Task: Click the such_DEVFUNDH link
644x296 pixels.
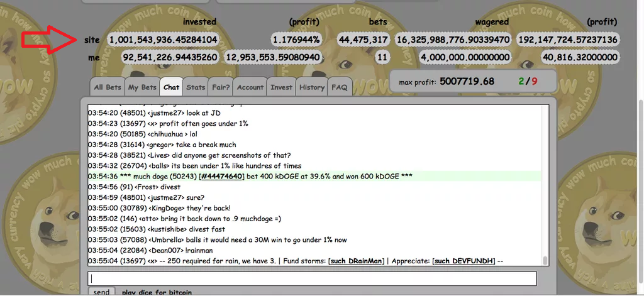Action: (464, 261)
